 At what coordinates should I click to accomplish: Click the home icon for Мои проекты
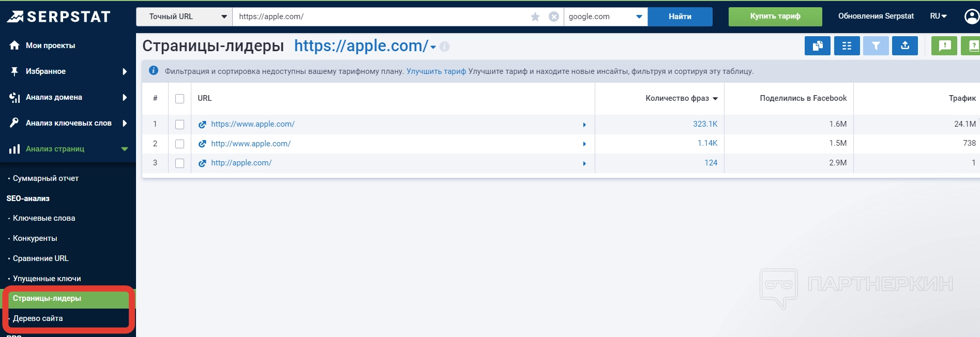tap(14, 45)
